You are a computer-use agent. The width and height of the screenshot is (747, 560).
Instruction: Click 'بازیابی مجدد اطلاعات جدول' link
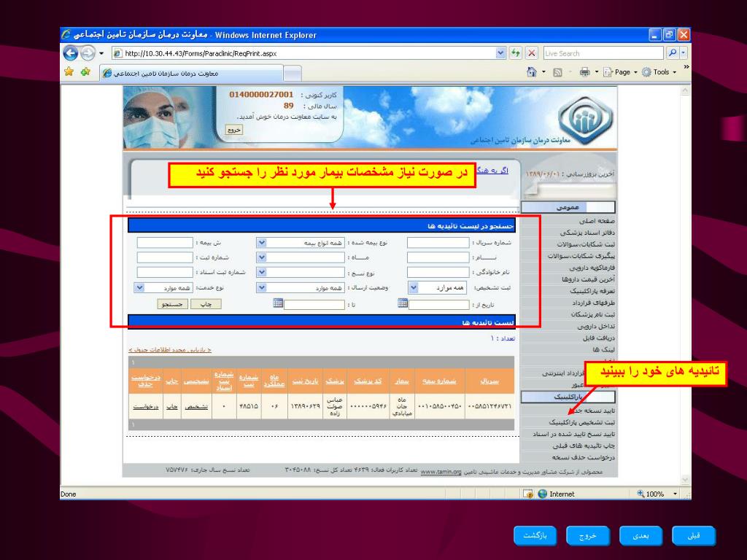[169, 350]
